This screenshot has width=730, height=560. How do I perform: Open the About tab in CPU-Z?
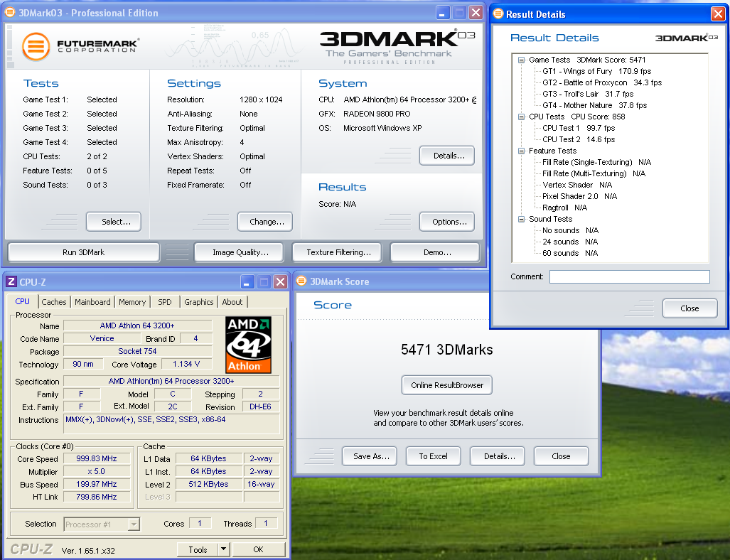pos(232,302)
